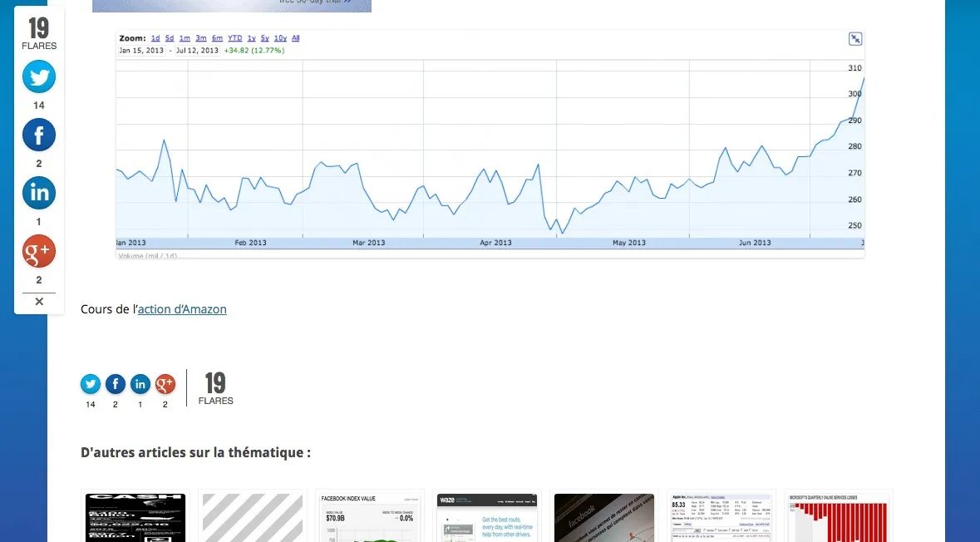980x542 pixels.
Task: Click the small LinkedIn icon below the article
Action: 140,384
